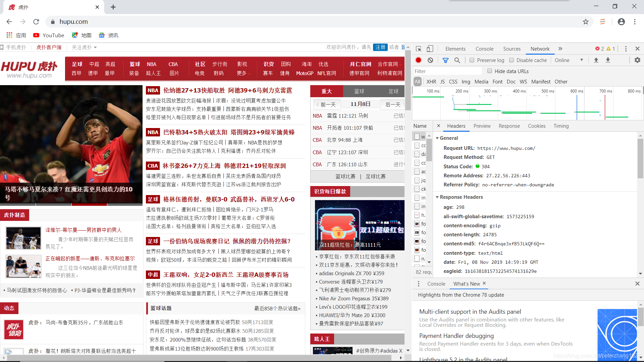
Task: Select the JS filter type
Action: tap(442, 82)
